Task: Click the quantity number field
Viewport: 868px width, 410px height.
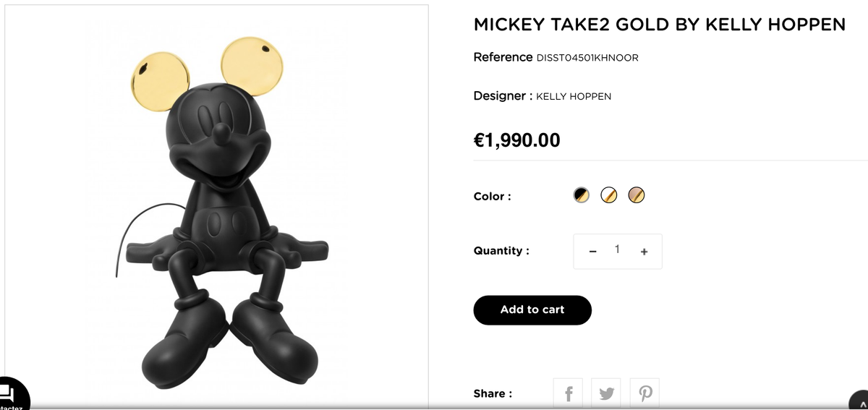Action: pyautogui.click(x=617, y=250)
